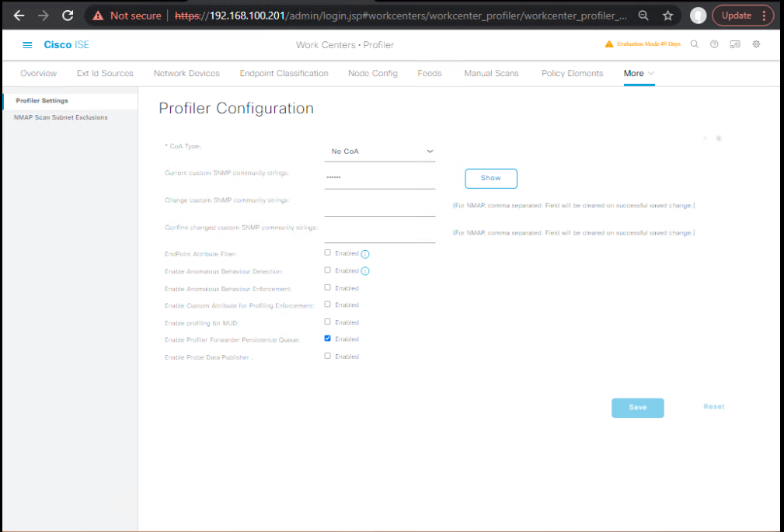784x532 pixels.
Task: Click the Show button for SNMP strings
Action: click(491, 179)
